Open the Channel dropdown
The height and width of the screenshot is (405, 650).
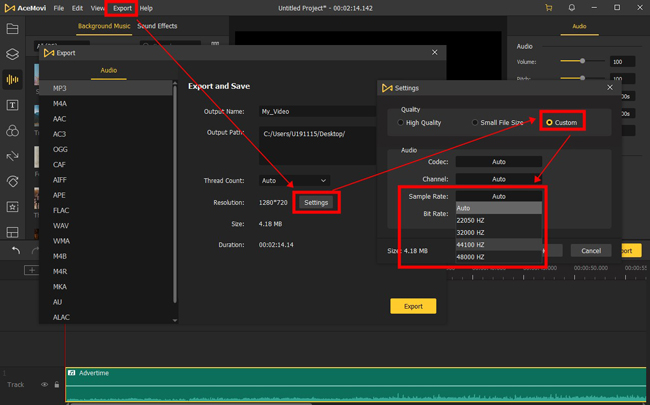click(499, 179)
